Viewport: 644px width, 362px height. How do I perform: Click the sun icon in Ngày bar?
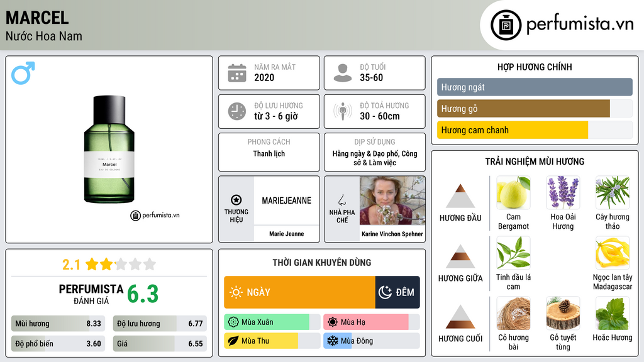(236, 292)
